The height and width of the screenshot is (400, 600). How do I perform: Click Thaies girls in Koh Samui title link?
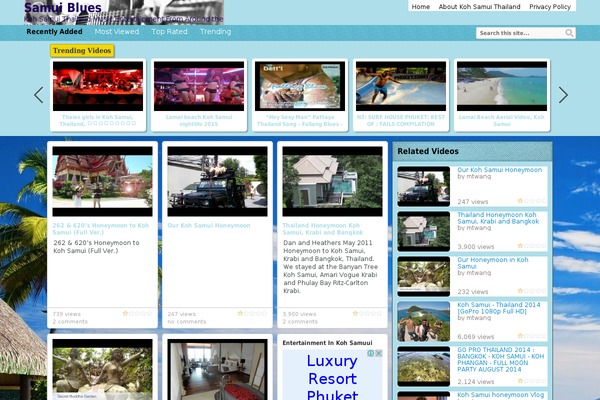[x=98, y=121]
